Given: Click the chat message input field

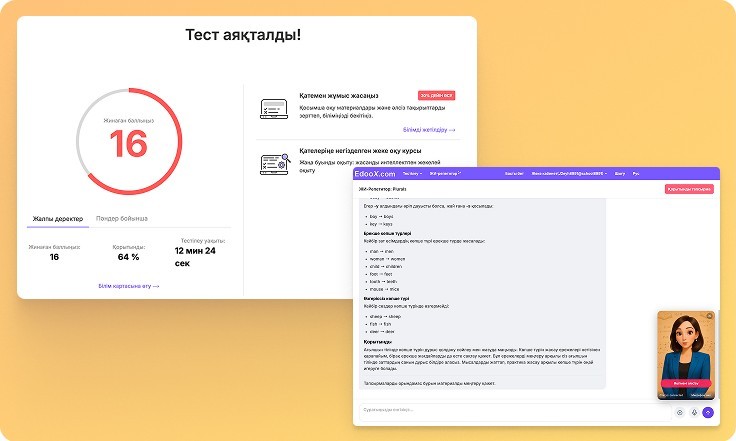Looking at the screenshot, I should (x=515, y=412).
